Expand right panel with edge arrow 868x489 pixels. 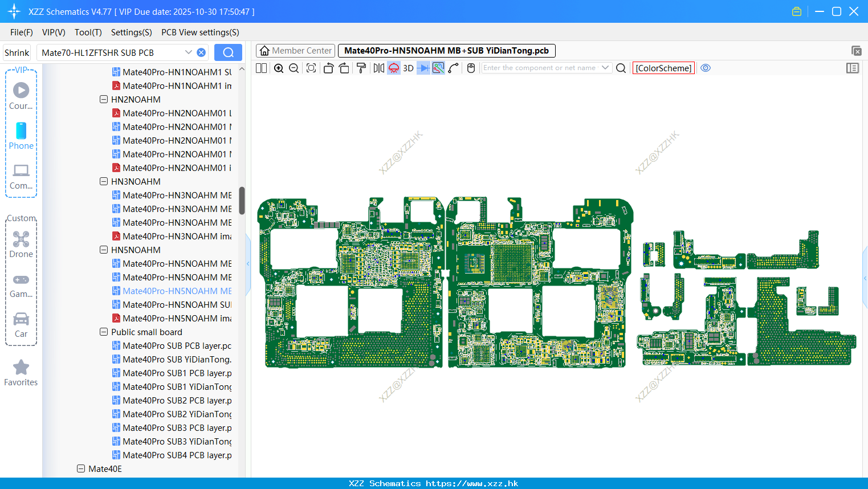click(865, 278)
